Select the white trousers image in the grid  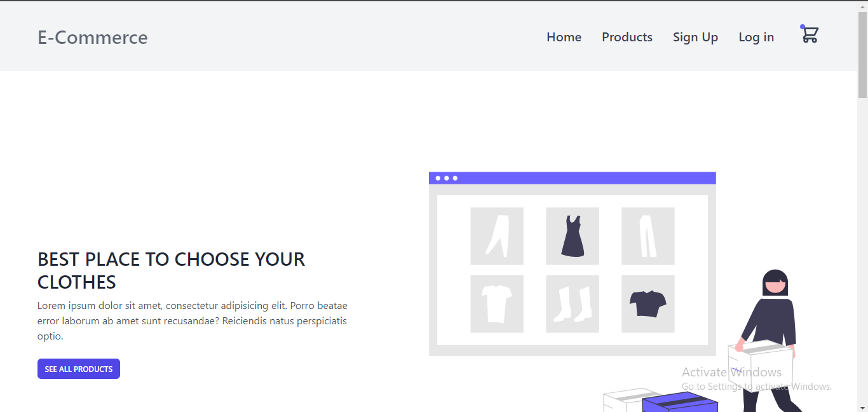(648, 236)
